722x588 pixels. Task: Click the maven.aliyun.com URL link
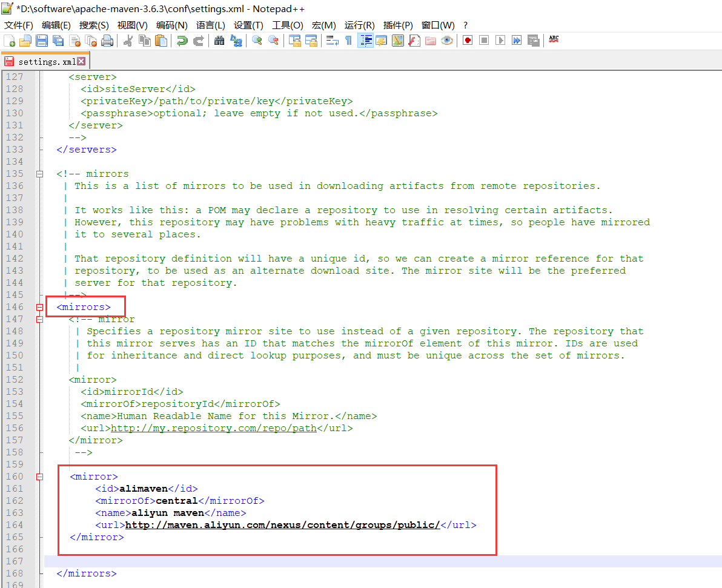click(x=283, y=525)
